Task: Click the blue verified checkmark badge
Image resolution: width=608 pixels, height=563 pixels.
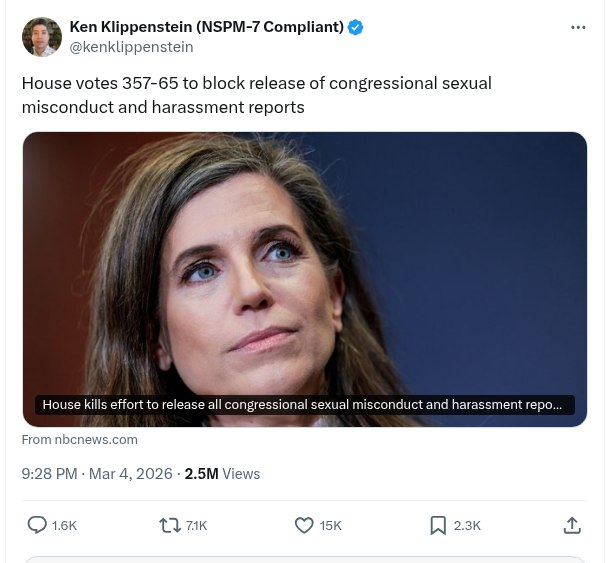Action: [x=356, y=27]
